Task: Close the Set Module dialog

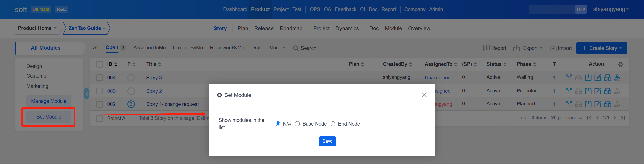Action: click(424, 95)
